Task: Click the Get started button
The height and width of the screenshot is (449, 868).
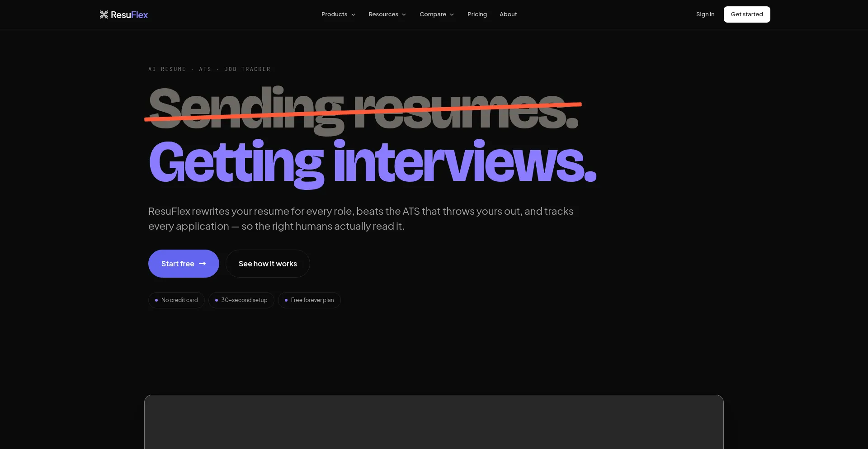Action: tap(747, 14)
